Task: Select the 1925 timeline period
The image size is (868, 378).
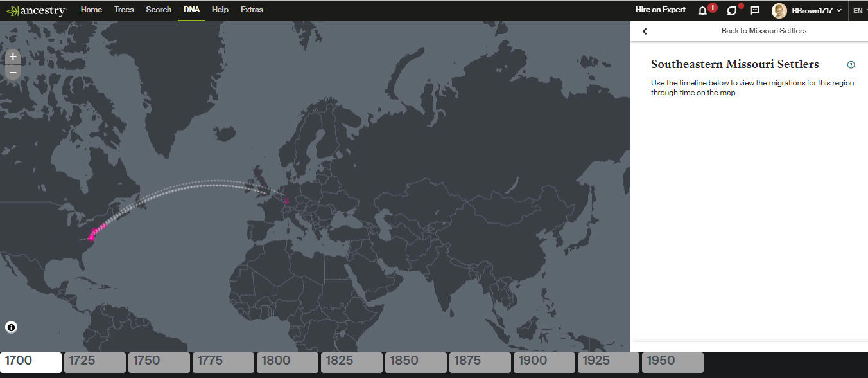Action: [x=609, y=363]
